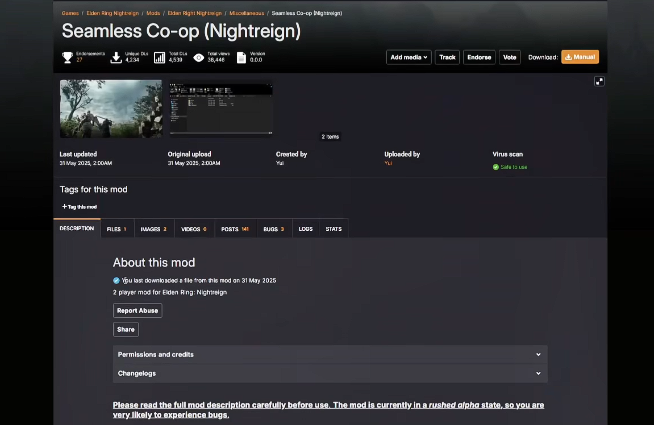Open the Description tab
The width and height of the screenshot is (654, 425).
point(77,228)
